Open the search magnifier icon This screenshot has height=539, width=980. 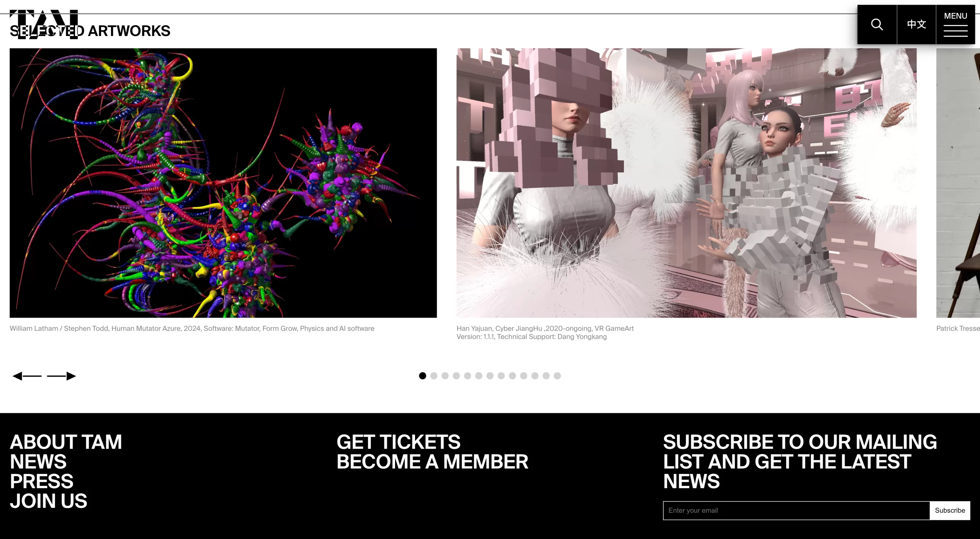click(x=877, y=24)
